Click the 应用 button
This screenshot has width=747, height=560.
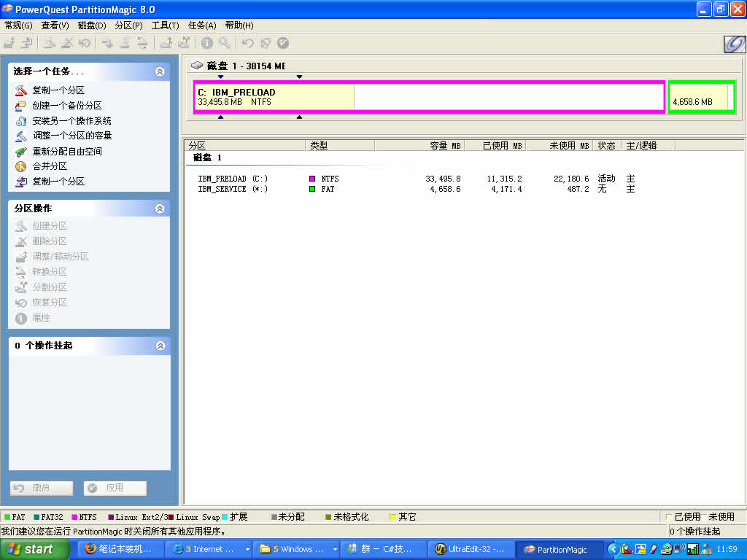[115, 488]
